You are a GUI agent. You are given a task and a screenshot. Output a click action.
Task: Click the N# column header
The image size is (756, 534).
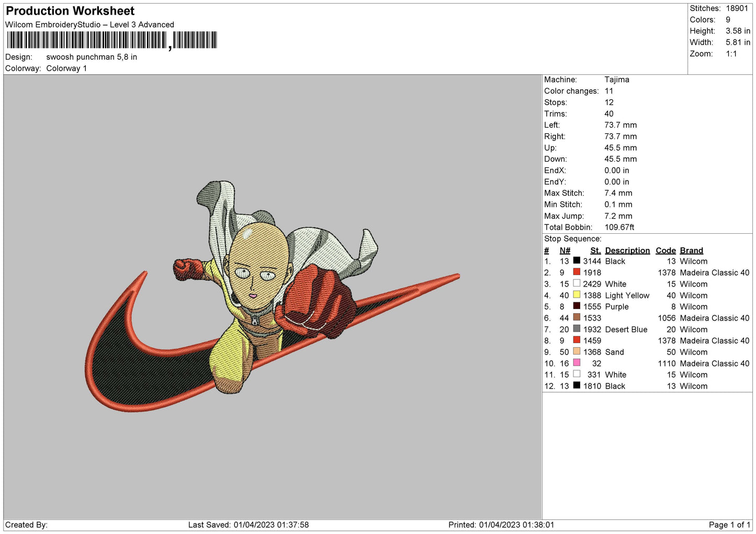click(565, 251)
